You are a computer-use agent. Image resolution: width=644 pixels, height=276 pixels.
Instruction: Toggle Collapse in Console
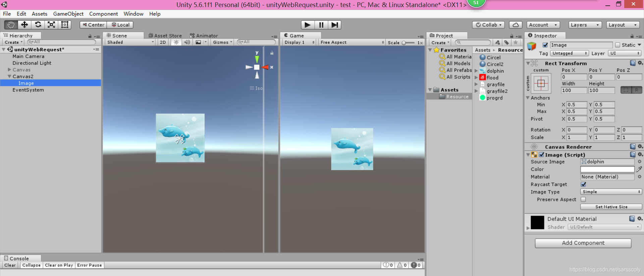(x=31, y=265)
